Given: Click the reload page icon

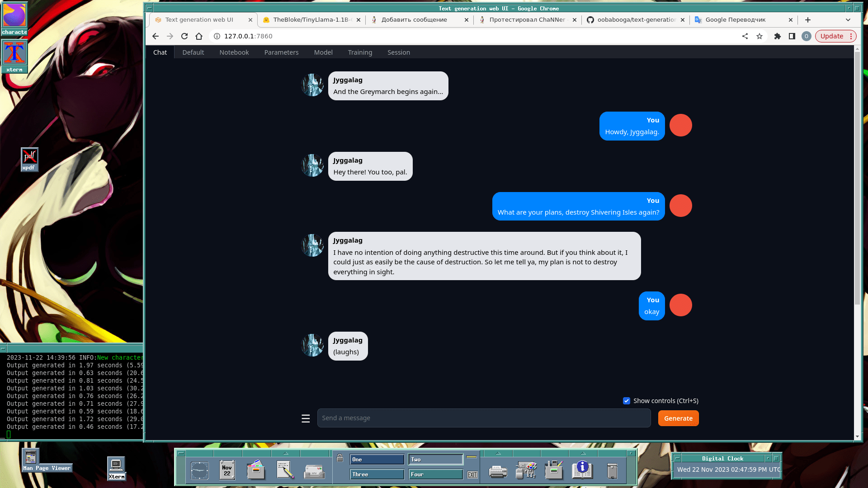Looking at the screenshot, I should coord(184,36).
